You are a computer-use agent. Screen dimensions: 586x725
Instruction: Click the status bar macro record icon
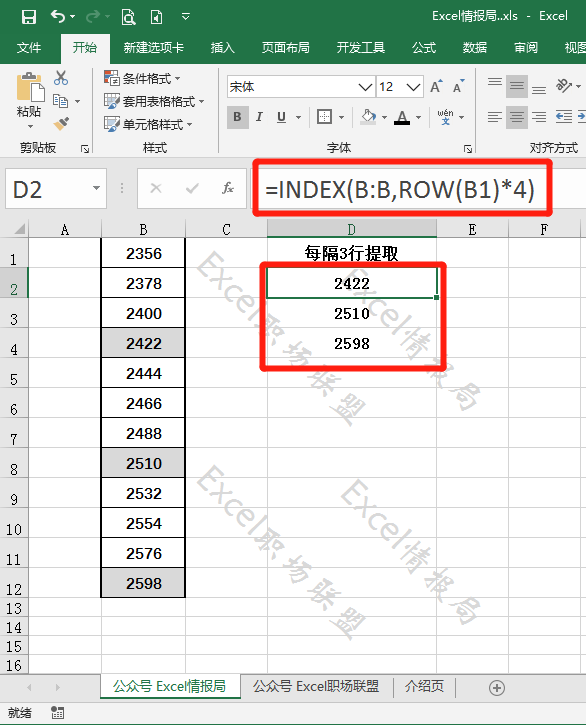(x=57, y=713)
